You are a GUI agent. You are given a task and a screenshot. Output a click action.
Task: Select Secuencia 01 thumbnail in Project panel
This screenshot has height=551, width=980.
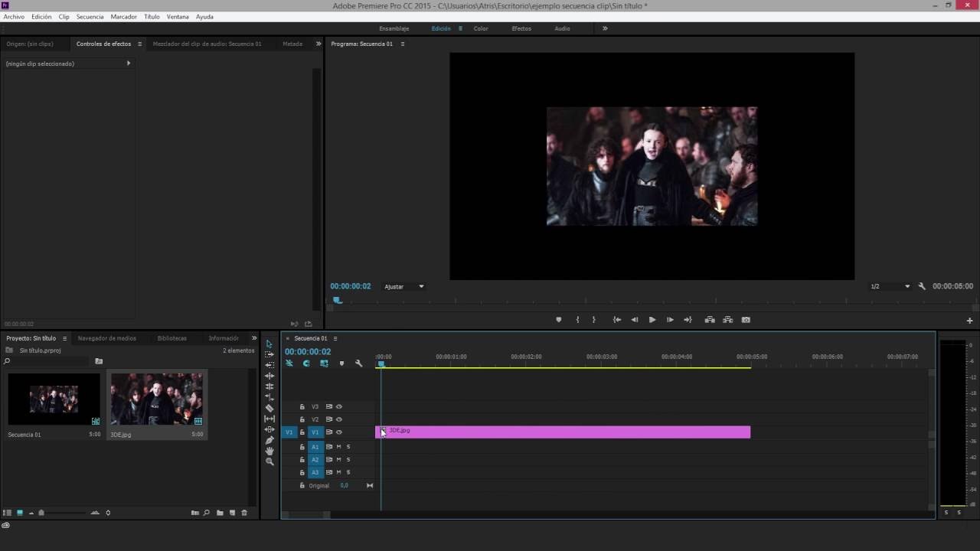(54, 399)
